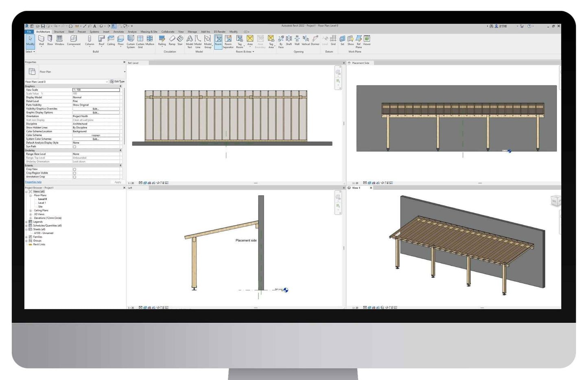Select the Wall tool in the ribbon
Viewport: 588px width, 380px height.
tap(41, 40)
